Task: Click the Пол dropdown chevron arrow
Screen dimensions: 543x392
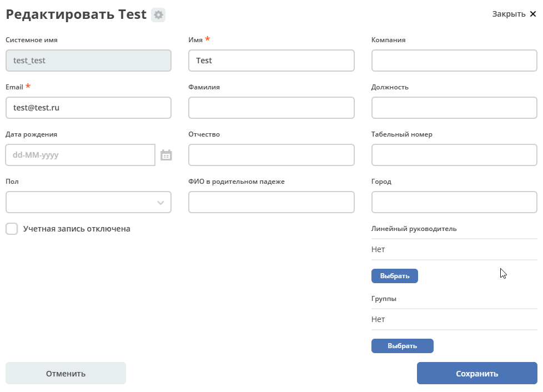Action: pos(160,203)
